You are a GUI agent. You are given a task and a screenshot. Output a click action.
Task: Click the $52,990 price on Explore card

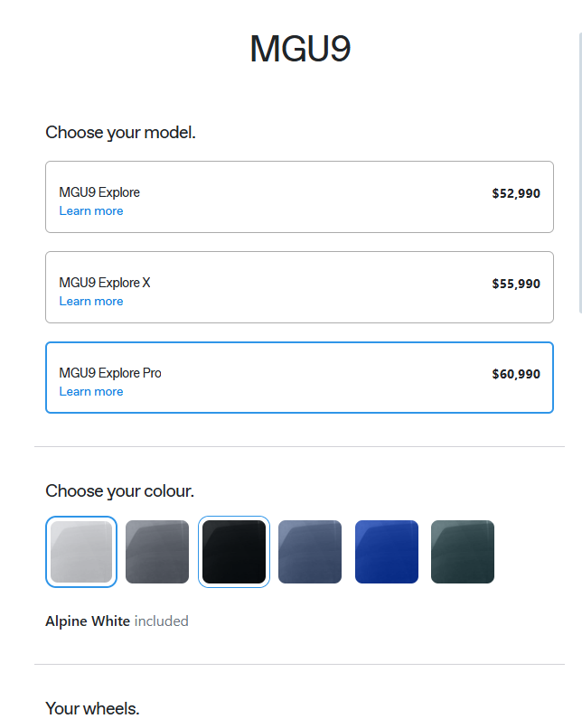tap(516, 193)
